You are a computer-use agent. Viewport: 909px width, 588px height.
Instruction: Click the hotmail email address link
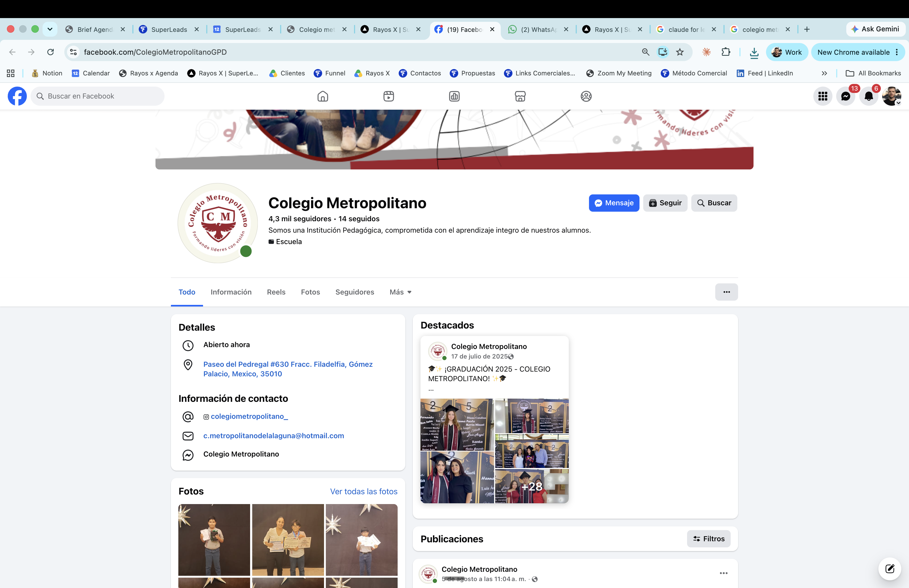tap(273, 436)
